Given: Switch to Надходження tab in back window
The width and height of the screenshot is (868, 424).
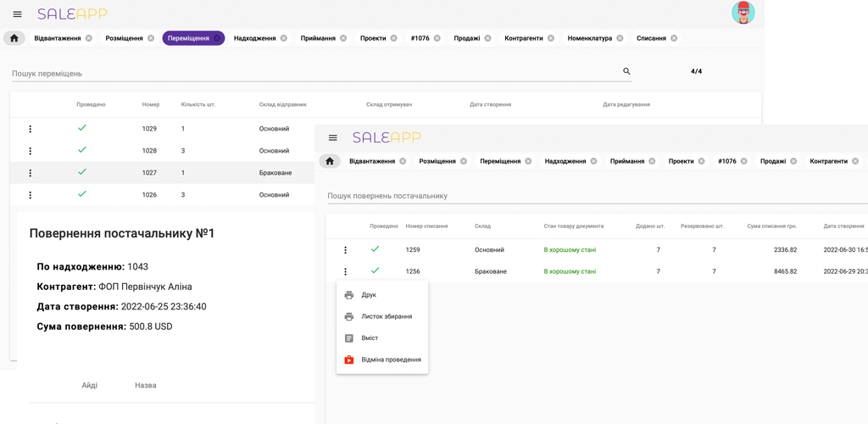Looking at the screenshot, I should click(x=254, y=38).
